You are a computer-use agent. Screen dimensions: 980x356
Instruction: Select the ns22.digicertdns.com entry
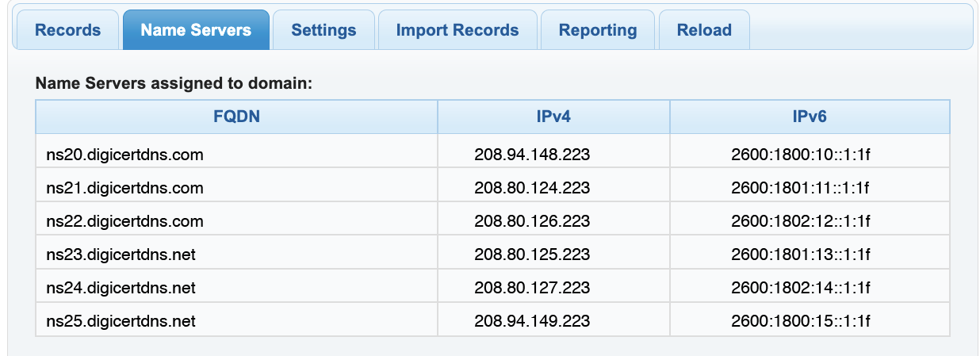[124, 221]
